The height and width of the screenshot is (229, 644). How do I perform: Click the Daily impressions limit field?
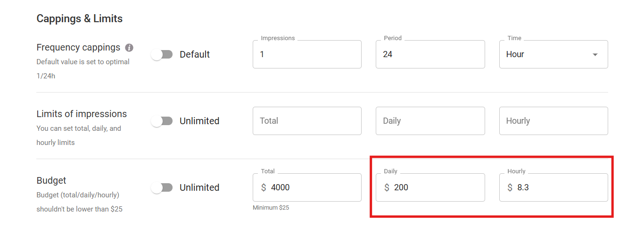click(x=430, y=121)
